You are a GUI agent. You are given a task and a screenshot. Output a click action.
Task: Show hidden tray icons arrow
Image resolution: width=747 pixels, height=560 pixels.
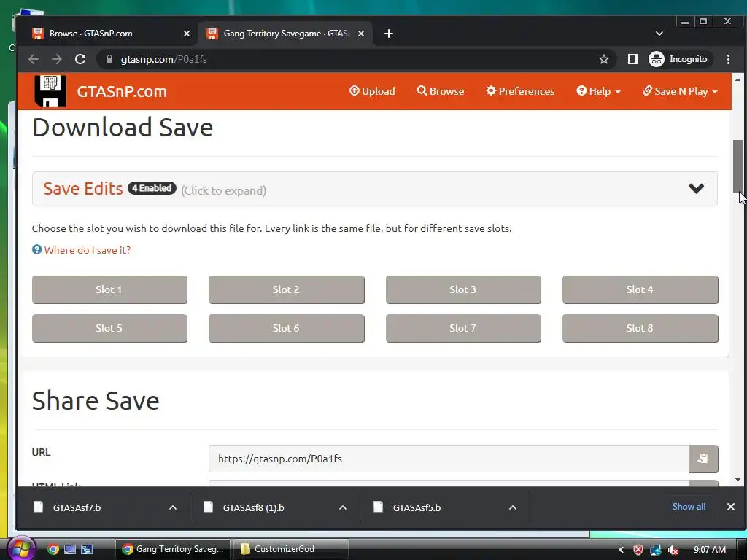[621, 550]
